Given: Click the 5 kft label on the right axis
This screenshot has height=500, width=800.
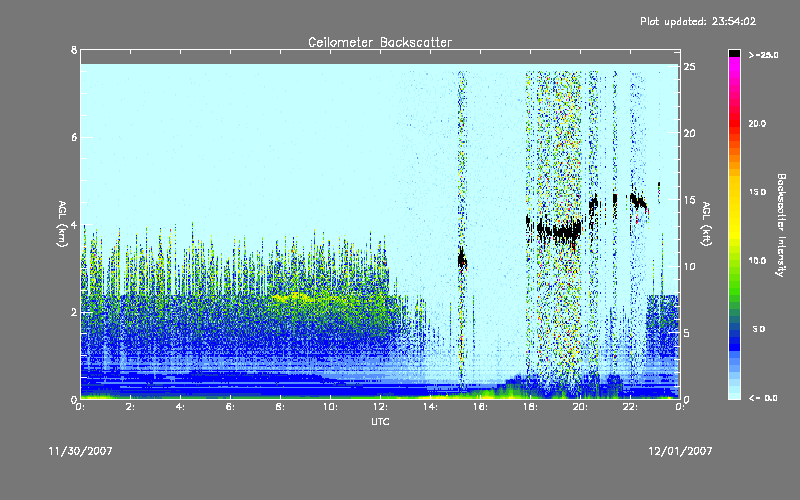Looking at the screenshot, I should [x=687, y=333].
